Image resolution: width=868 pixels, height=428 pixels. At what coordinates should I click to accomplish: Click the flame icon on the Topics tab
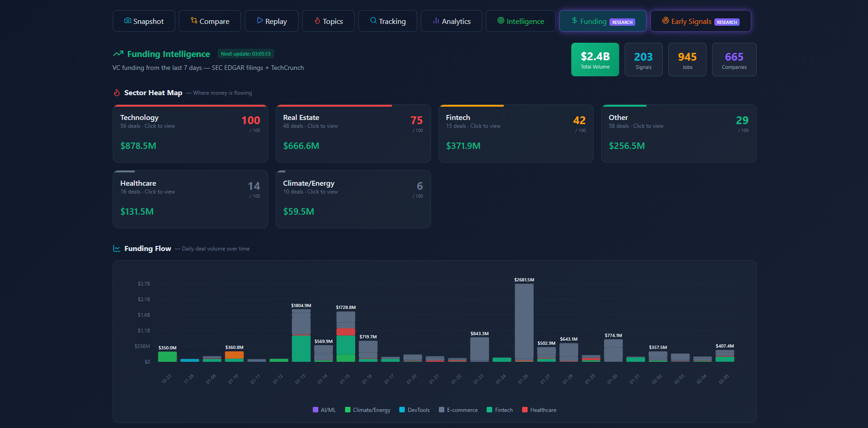click(317, 21)
